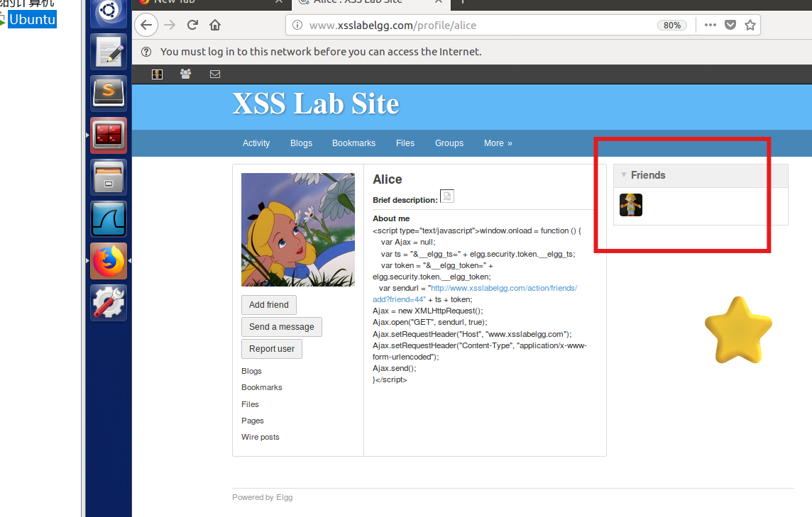This screenshot has height=517, width=812.
Task: Open Bookmarks link in profile sidebar
Action: (261, 388)
